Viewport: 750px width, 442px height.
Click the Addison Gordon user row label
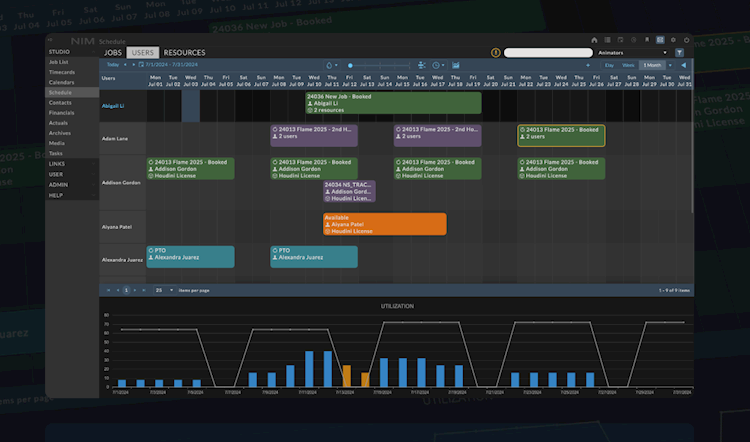pos(121,183)
